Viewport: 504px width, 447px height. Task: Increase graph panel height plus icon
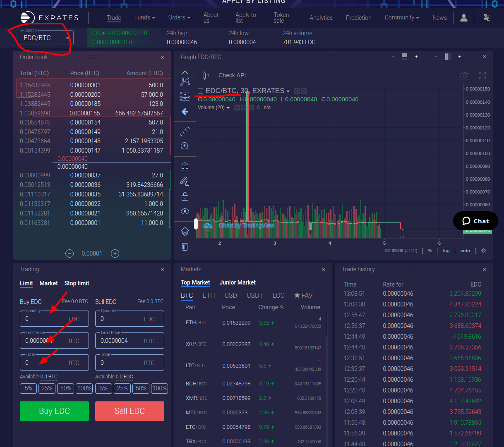(x=416, y=57)
